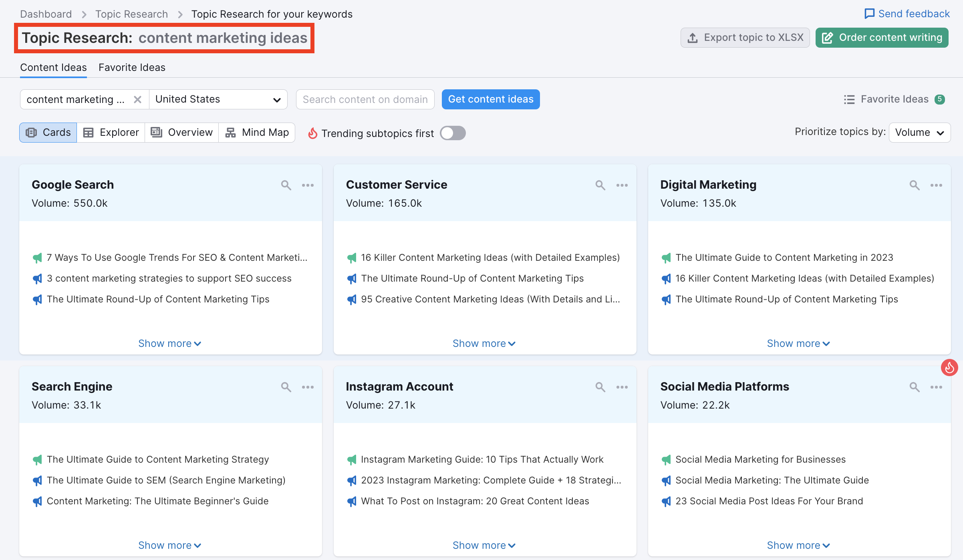Image resolution: width=963 pixels, height=560 pixels.
Task: Expand Show more on Google Search card
Action: (170, 343)
